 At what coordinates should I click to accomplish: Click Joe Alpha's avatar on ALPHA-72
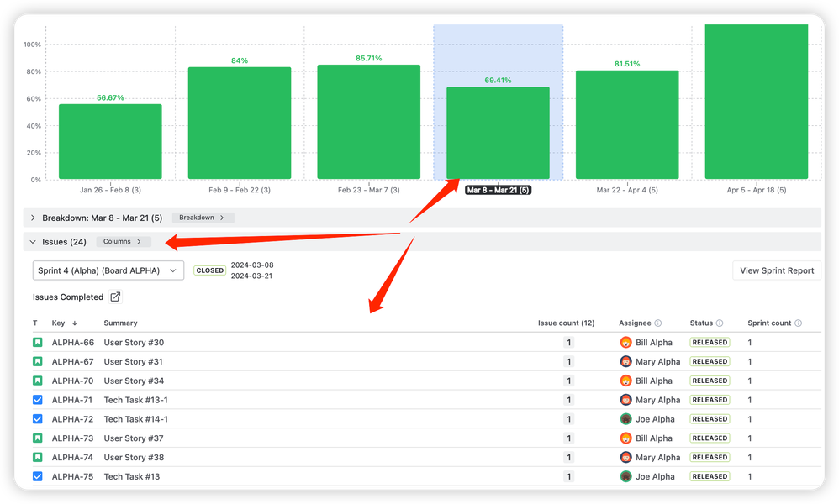(625, 418)
